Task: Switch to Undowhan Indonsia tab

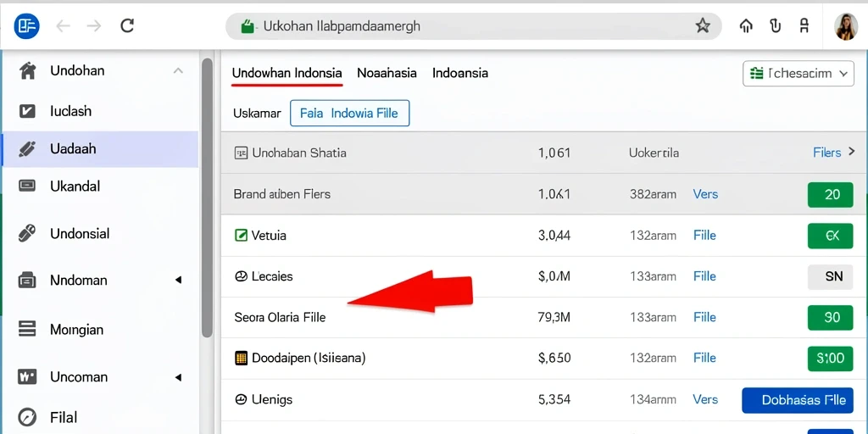Action: (x=287, y=73)
